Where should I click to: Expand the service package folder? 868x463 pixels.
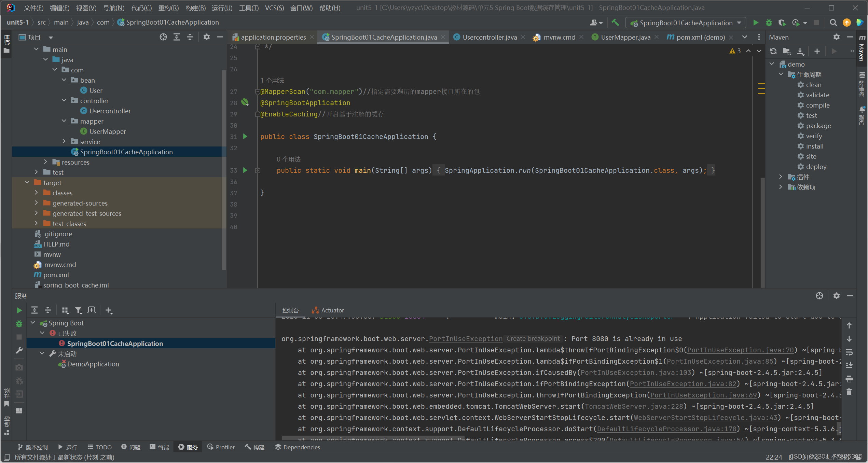(x=64, y=141)
